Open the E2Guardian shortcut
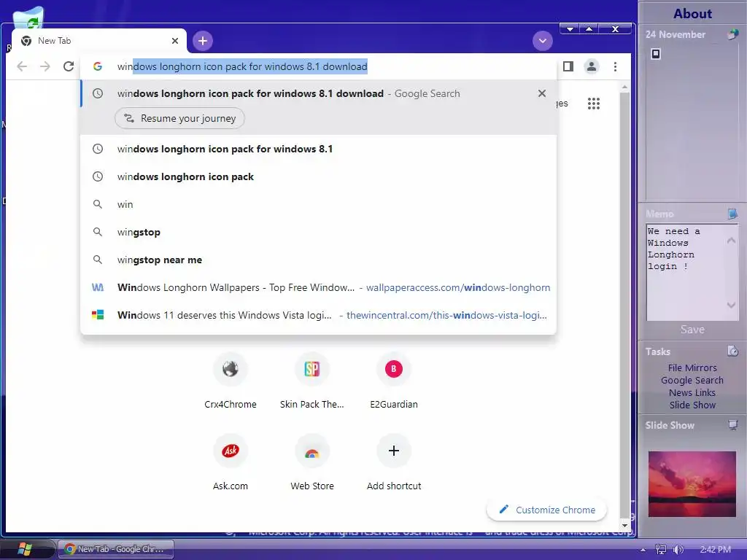 pyautogui.click(x=394, y=381)
